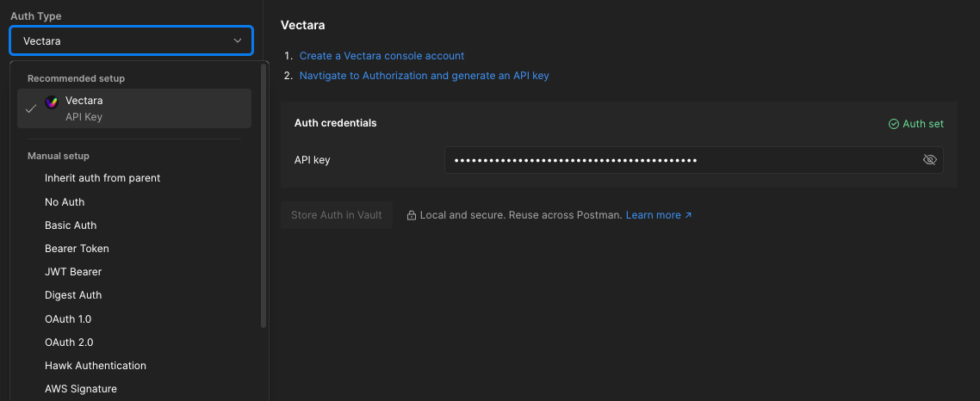Viewport: 980px width, 401px height.
Task: Collapse dropdown using the chevron arrow
Action: coord(238,40)
